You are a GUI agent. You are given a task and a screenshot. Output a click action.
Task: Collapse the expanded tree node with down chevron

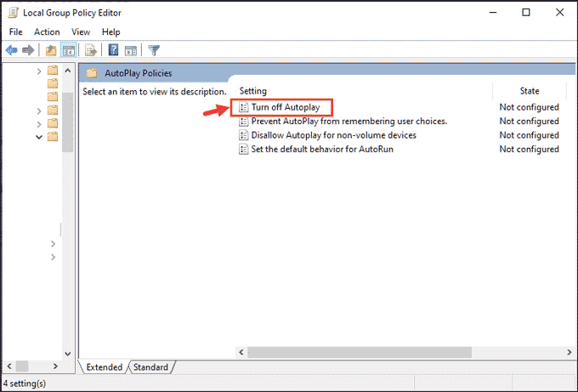pyautogui.click(x=39, y=137)
